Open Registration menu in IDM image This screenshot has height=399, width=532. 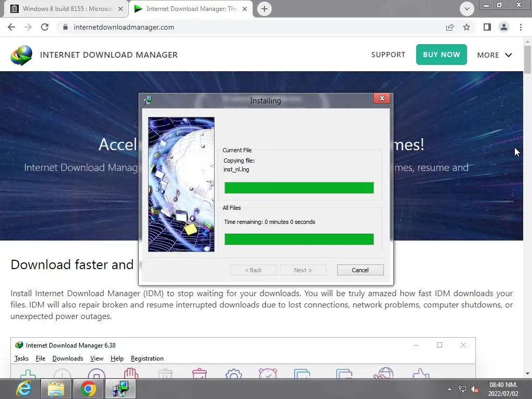point(147,358)
